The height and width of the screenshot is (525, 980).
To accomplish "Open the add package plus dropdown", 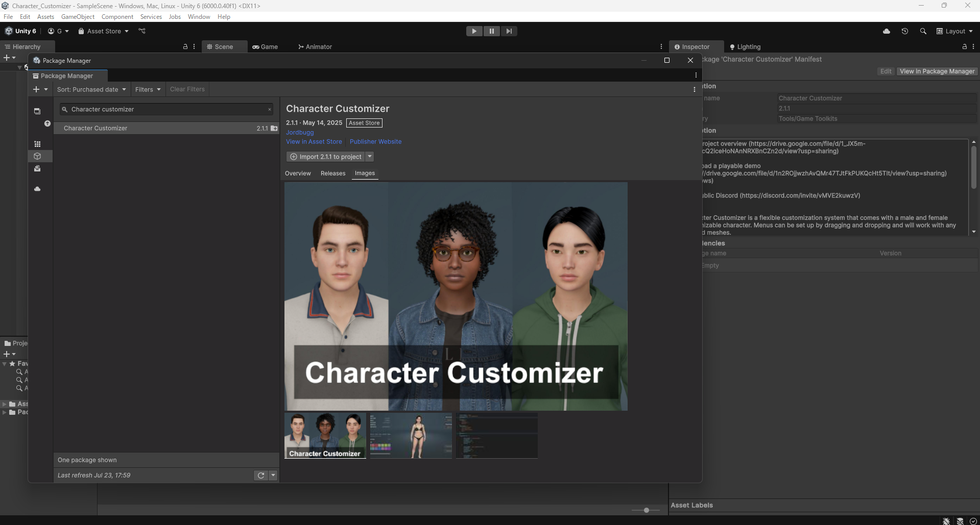I will coord(40,89).
